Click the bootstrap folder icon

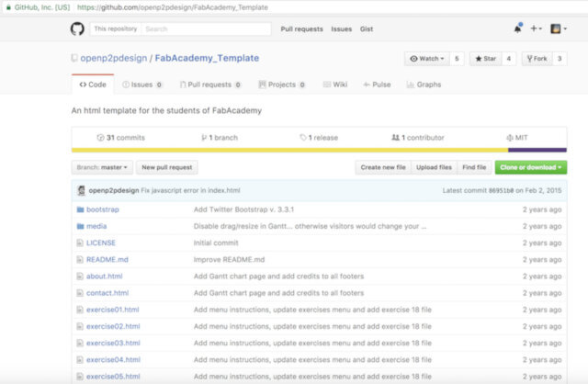pyautogui.click(x=80, y=209)
